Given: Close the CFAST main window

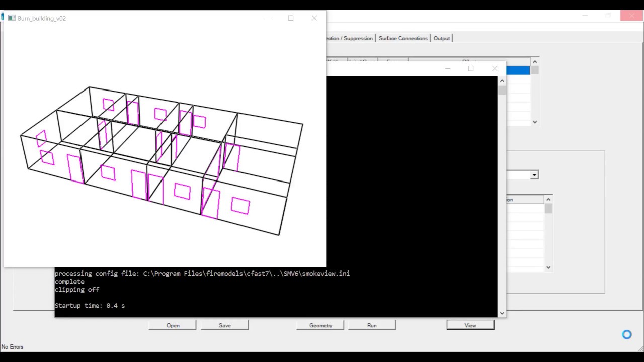Looking at the screenshot, I should [x=631, y=16].
